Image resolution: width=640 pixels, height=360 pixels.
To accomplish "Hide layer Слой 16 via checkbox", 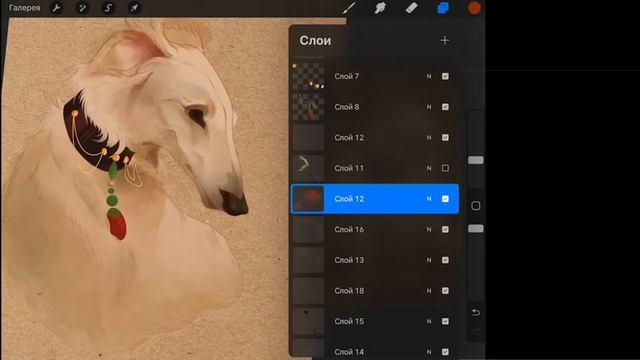I will (445, 229).
